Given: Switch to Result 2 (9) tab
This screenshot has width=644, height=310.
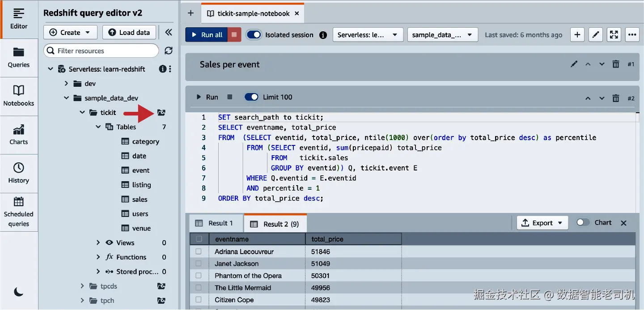Looking at the screenshot, I should [275, 224].
